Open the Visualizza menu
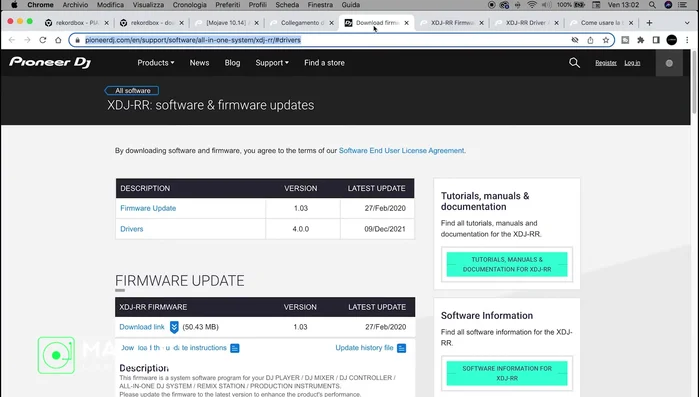The height and width of the screenshot is (397, 699). [x=148, y=5]
